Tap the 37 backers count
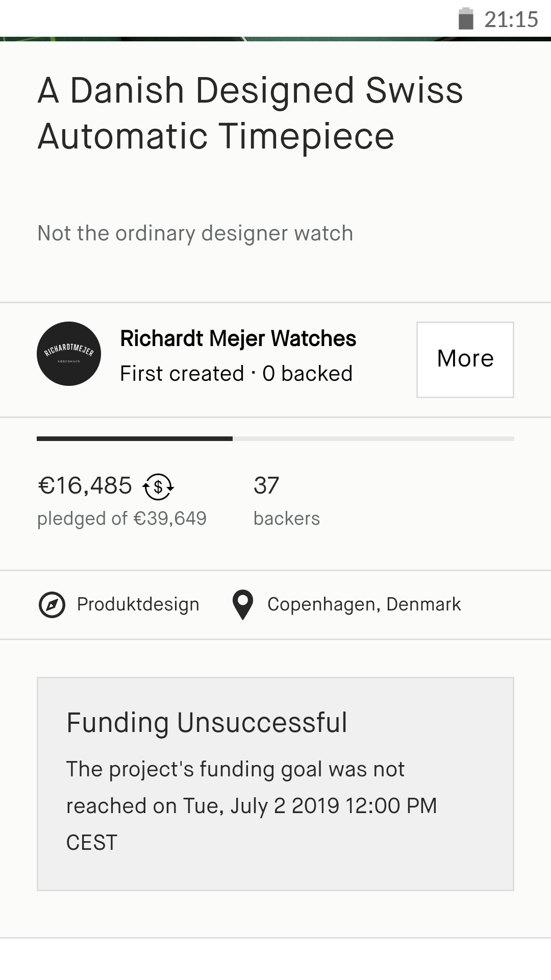 [266, 485]
